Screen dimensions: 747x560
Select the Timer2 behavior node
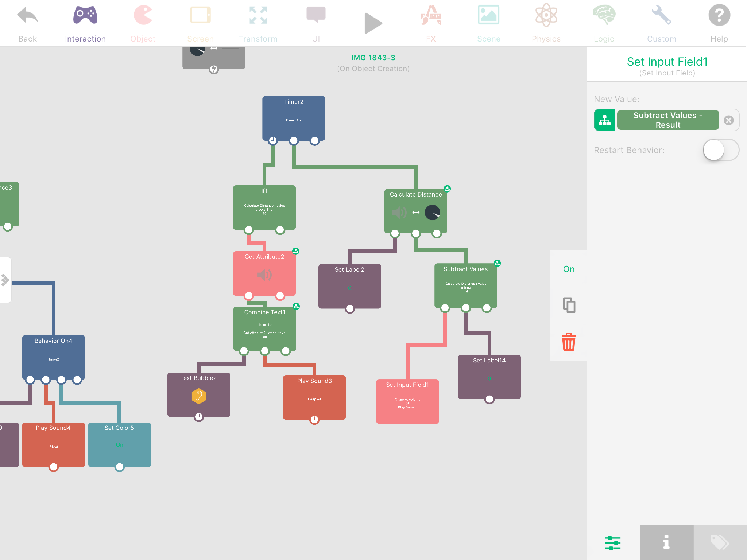tap(294, 117)
